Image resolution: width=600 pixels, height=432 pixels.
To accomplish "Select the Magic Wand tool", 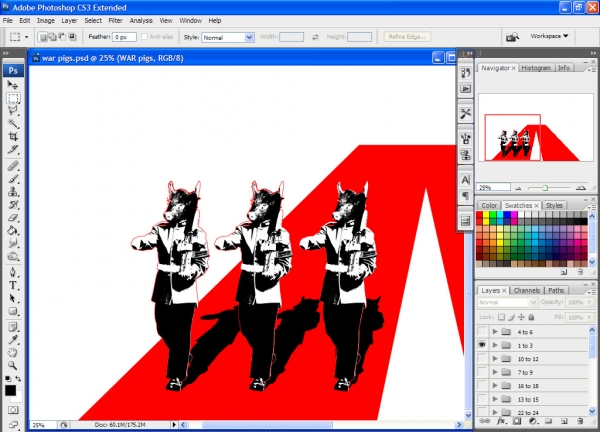I will click(13, 123).
